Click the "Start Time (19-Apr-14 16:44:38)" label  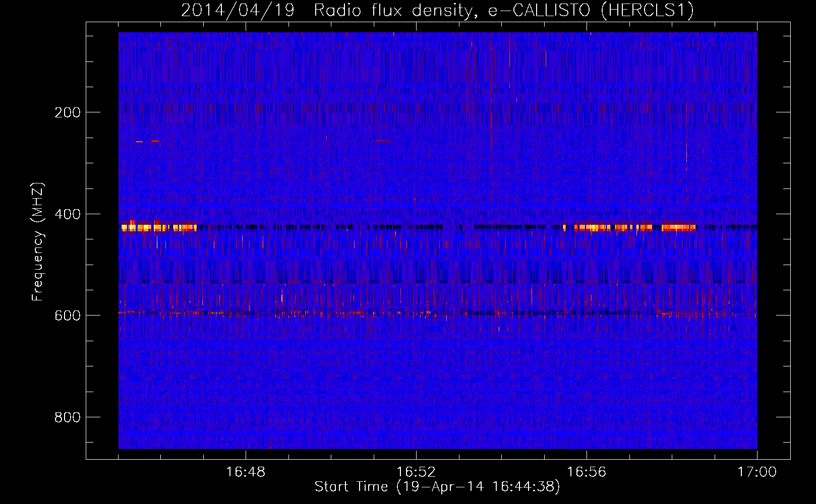pyautogui.click(x=437, y=487)
